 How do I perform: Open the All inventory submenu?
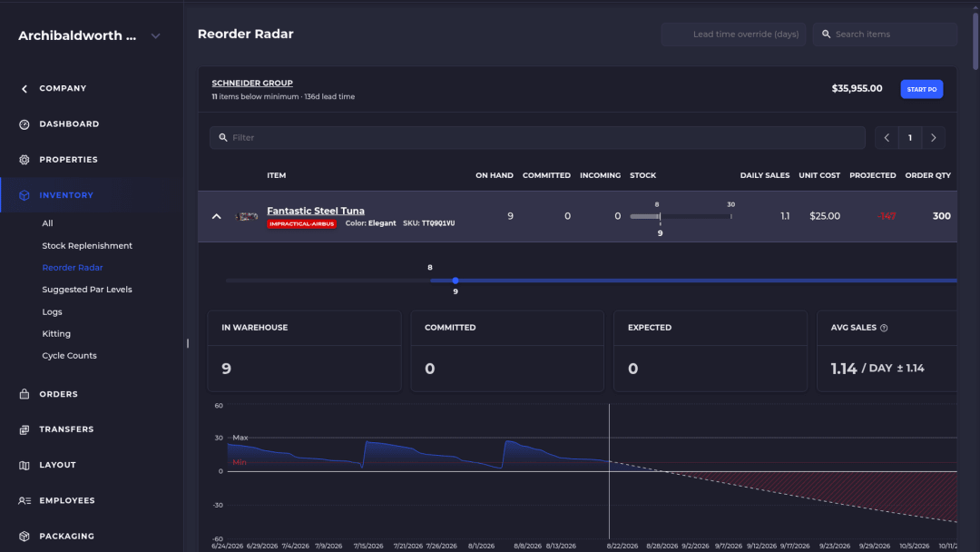[47, 223]
